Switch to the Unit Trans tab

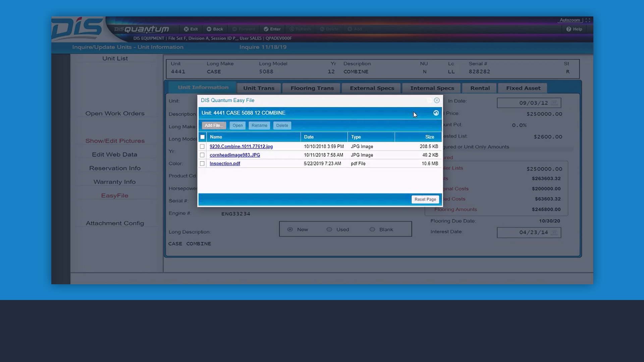(x=259, y=88)
